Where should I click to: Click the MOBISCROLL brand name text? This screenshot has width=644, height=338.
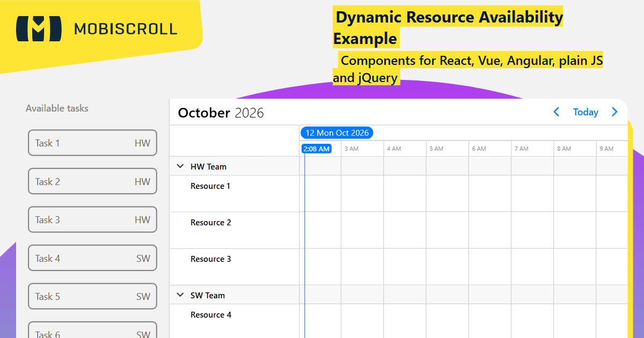pyautogui.click(x=126, y=28)
